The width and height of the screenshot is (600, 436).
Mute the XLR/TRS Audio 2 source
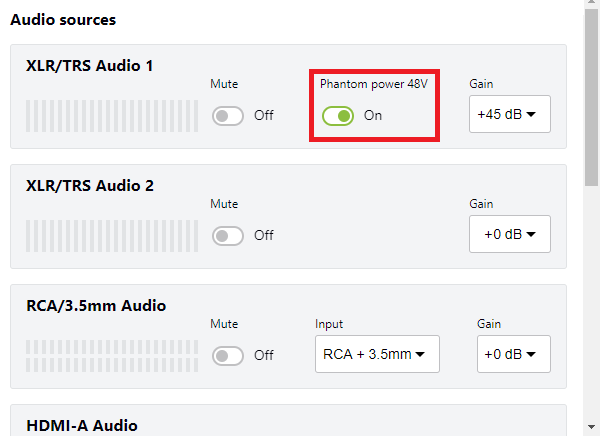pyautogui.click(x=228, y=236)
